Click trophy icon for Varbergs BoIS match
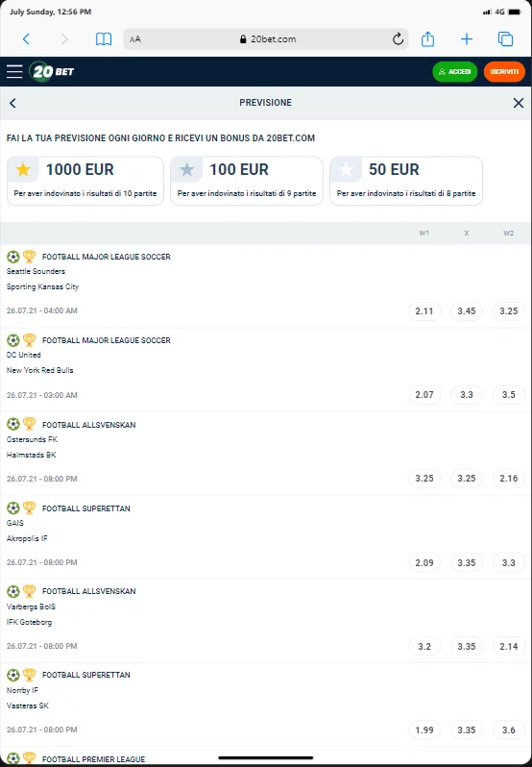This screenshot has height=767, width=532. [x=30, y=591]
